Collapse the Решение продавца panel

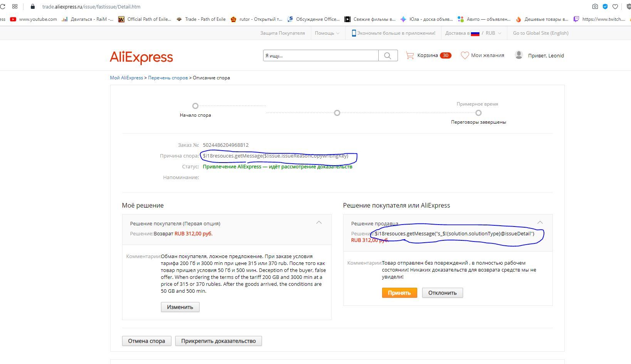540,222
